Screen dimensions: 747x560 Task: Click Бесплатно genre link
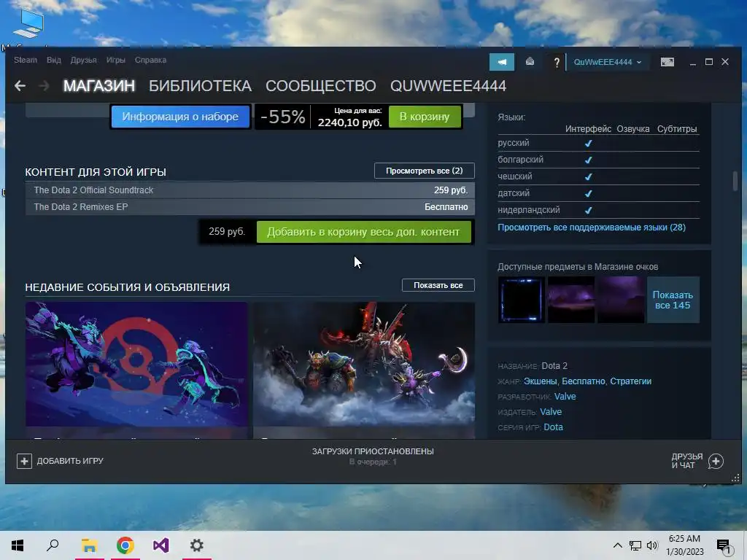[x=583, y=381]
